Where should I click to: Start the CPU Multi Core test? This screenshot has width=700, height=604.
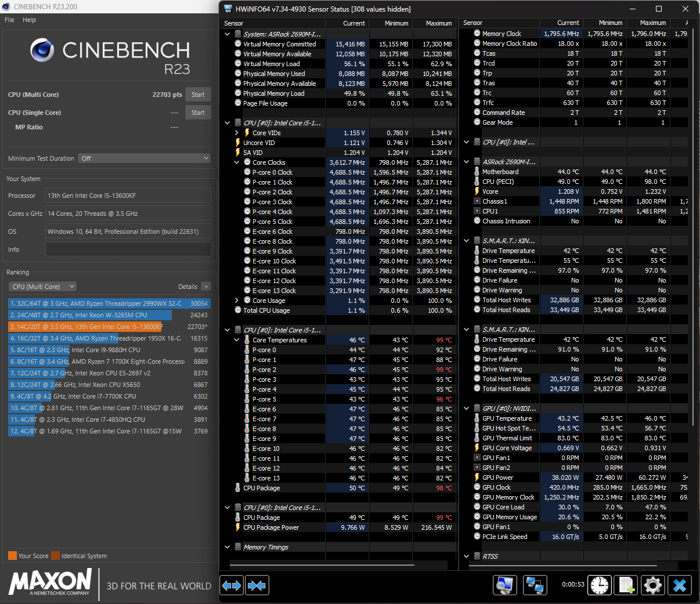[198, 95]
